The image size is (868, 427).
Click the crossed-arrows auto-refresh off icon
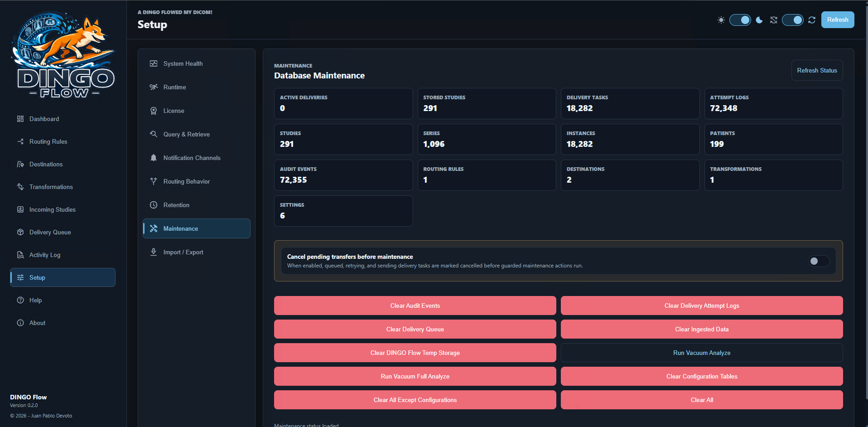[774, 20]
